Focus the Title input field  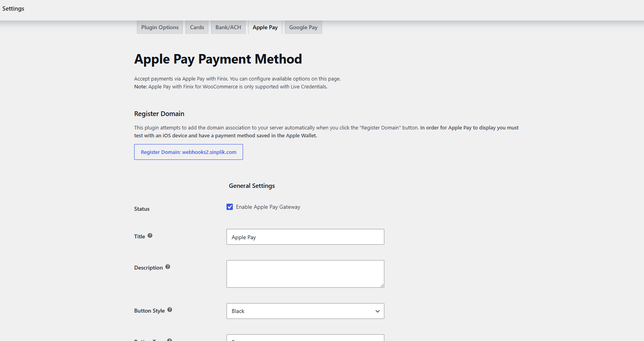(x=305, y=237)
